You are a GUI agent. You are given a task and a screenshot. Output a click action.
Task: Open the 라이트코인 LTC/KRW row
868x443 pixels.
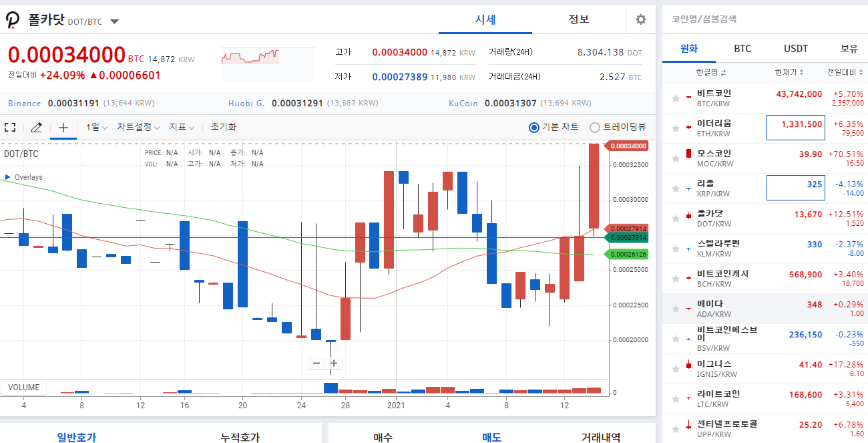(765, 399)
